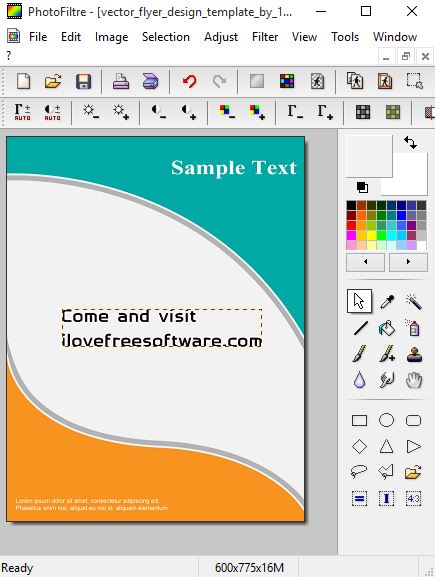Choose right-pointing triangle selection shape
The width and height of the screenshot is (435, 577).
414,446
